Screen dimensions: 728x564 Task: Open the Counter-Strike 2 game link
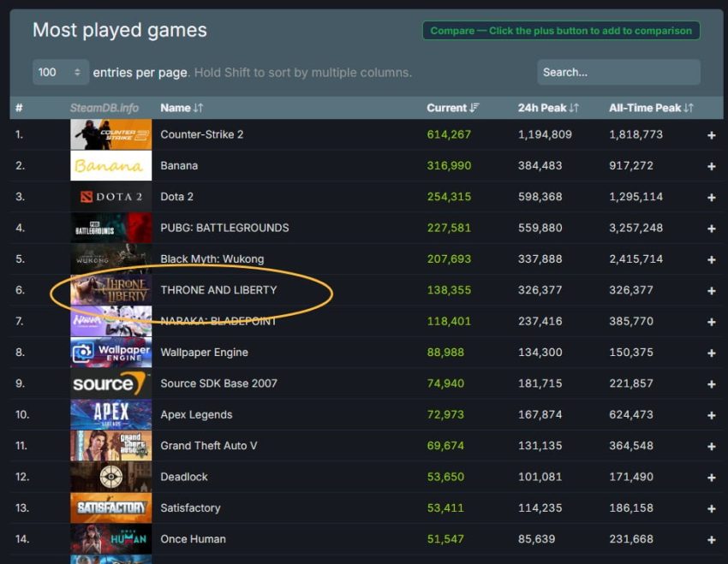pos(201,134)
